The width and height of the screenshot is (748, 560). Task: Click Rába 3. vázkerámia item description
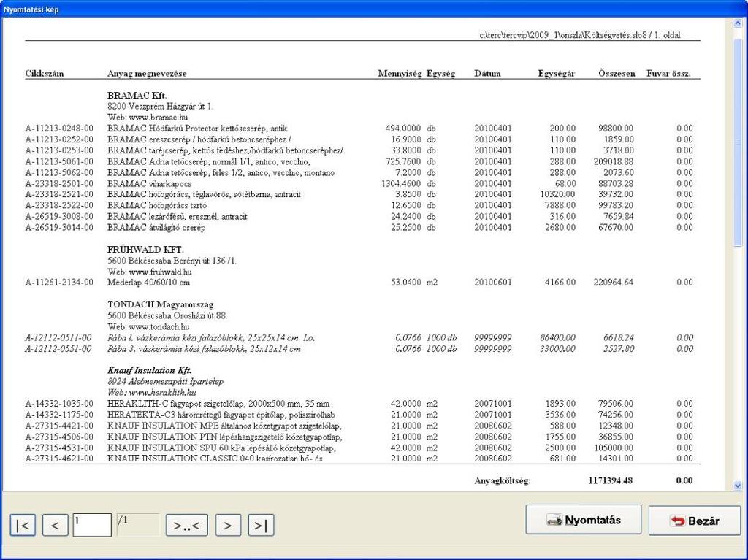coord(205,349)
